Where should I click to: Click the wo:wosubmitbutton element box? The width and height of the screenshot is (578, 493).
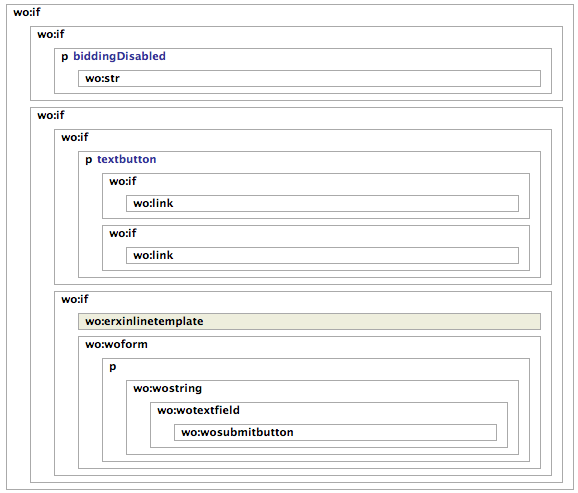pos(335,432)
